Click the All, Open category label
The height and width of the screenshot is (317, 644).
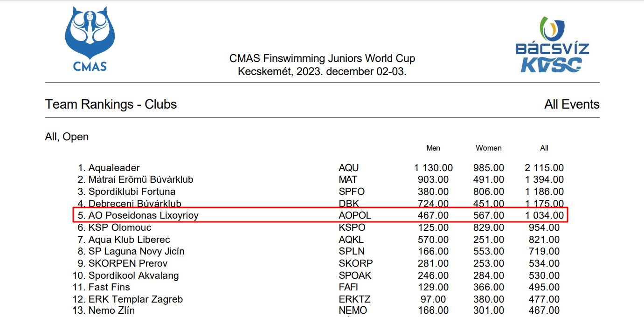click(x=67, y=137)
